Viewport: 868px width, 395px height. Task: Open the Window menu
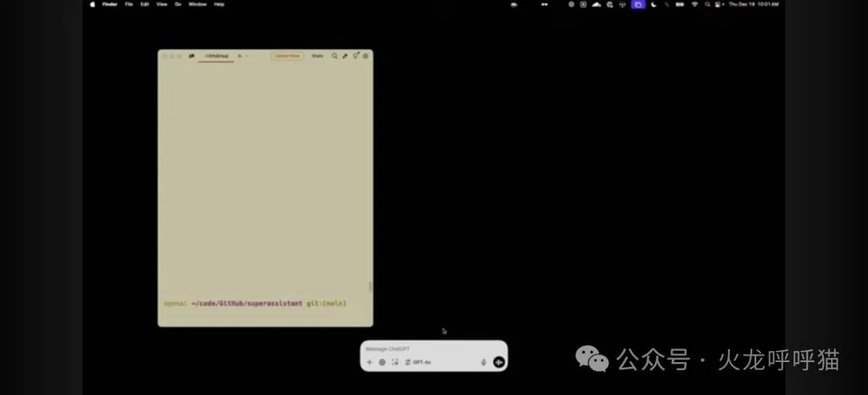(x=197, y=4)
